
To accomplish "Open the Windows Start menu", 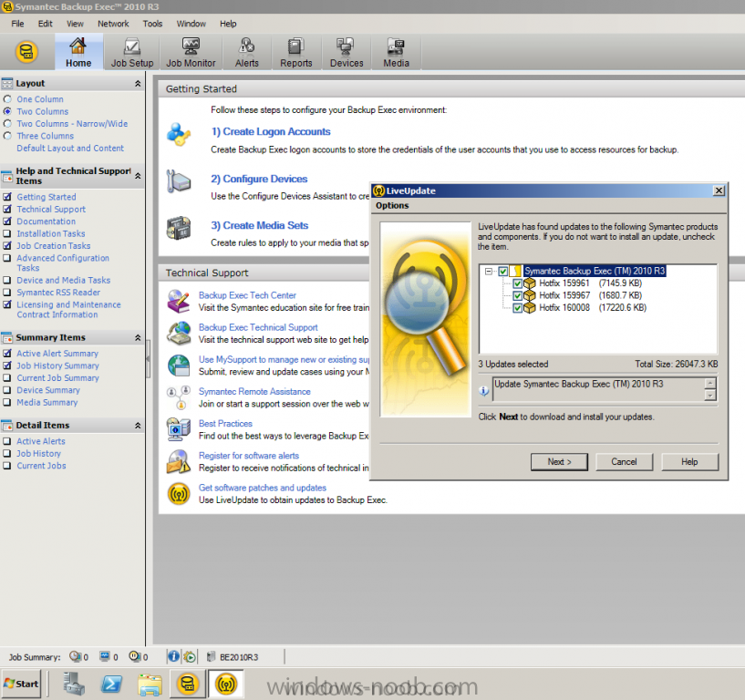I will (21, 684).
